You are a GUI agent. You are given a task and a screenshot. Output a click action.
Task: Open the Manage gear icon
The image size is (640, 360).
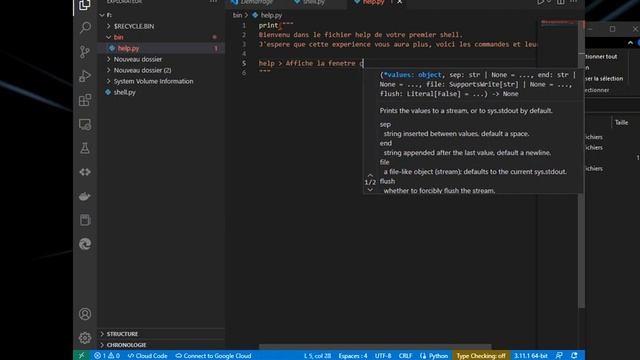(x=85, y=338)
